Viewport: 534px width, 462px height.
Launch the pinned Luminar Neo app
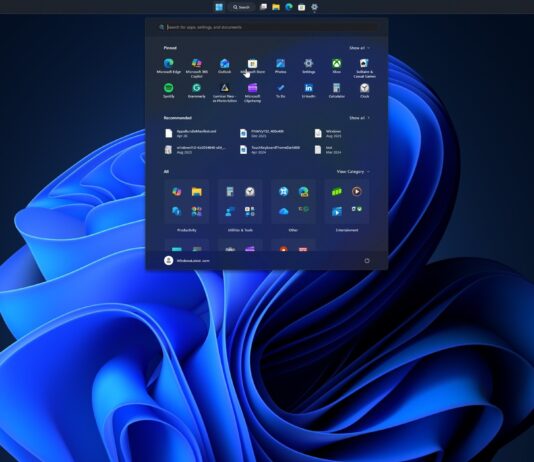tap(224, 93)
